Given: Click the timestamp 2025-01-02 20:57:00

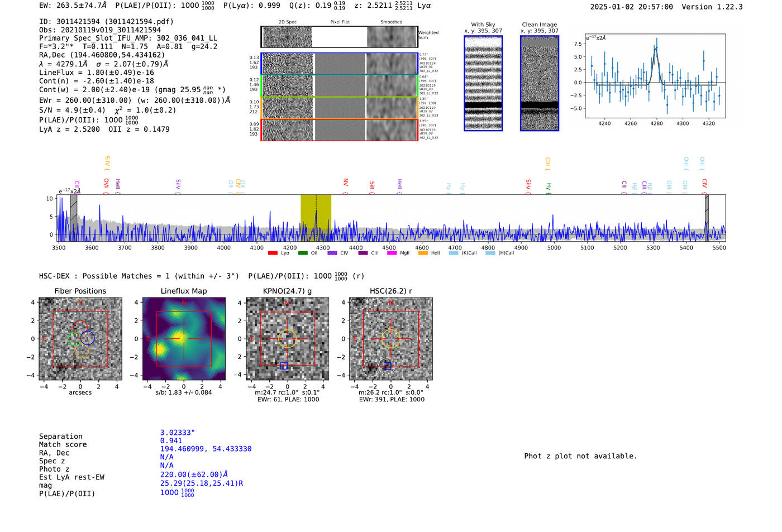Looking at the screenshot, I should [632, 7].
